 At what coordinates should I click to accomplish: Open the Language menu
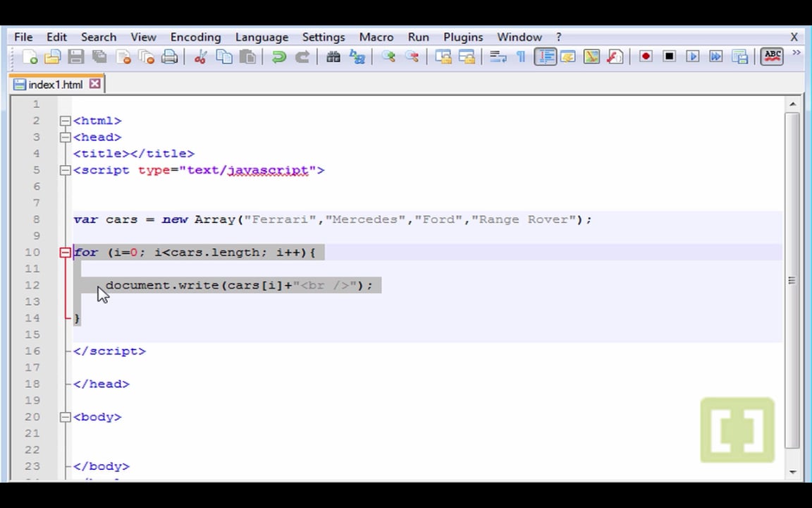click(262, 37)
